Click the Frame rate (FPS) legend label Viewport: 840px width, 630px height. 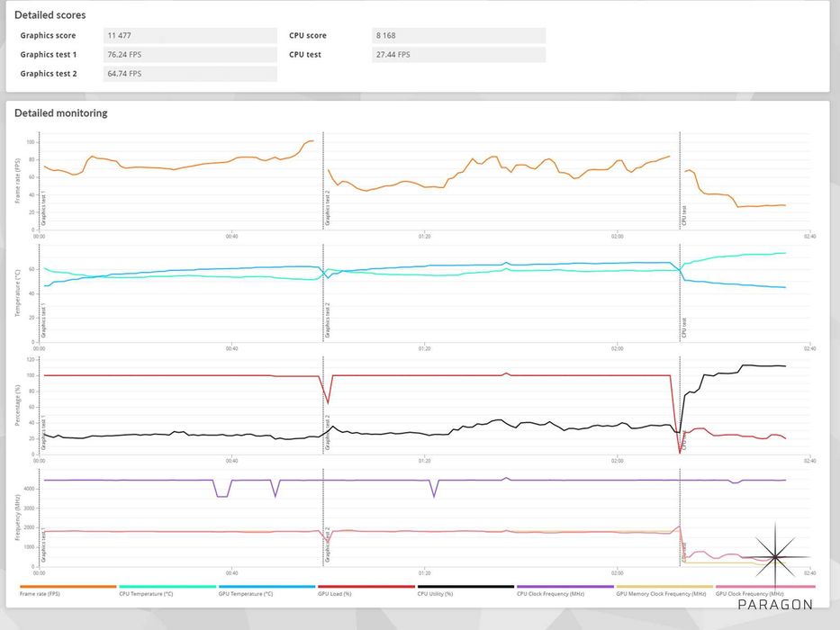pyautogui.click(x=40, y=594)
